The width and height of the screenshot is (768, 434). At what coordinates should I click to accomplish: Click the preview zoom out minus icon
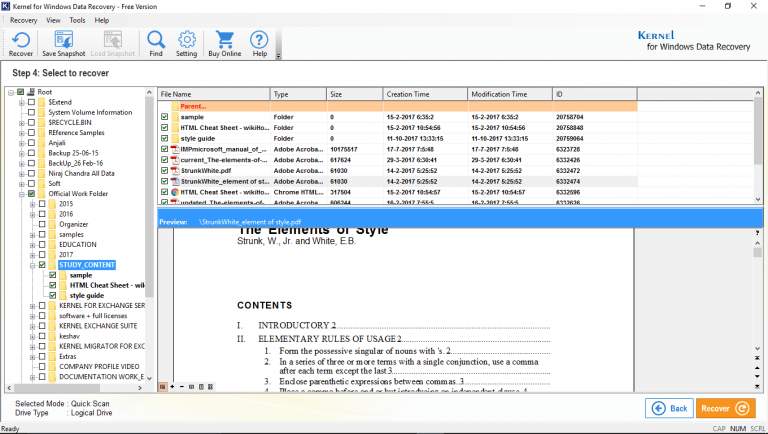182,387
